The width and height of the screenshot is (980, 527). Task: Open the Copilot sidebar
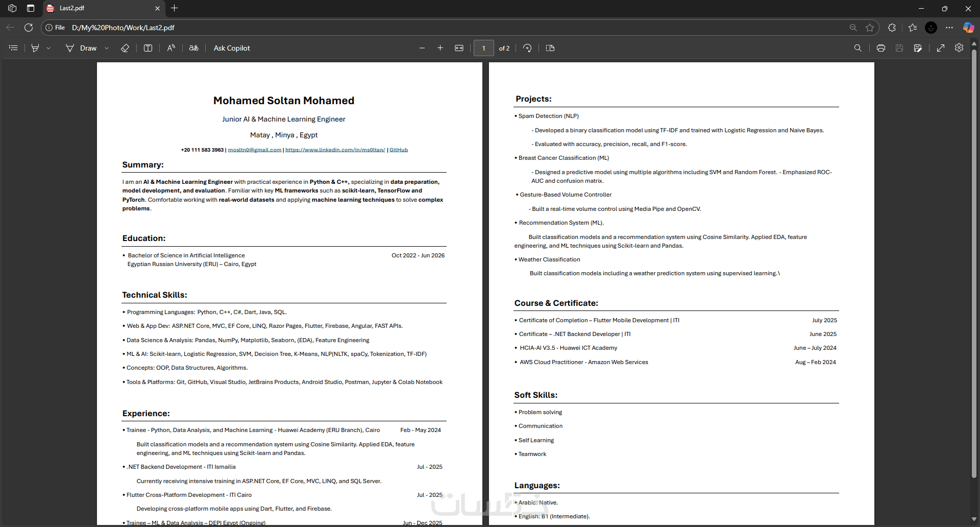point(968,28)
